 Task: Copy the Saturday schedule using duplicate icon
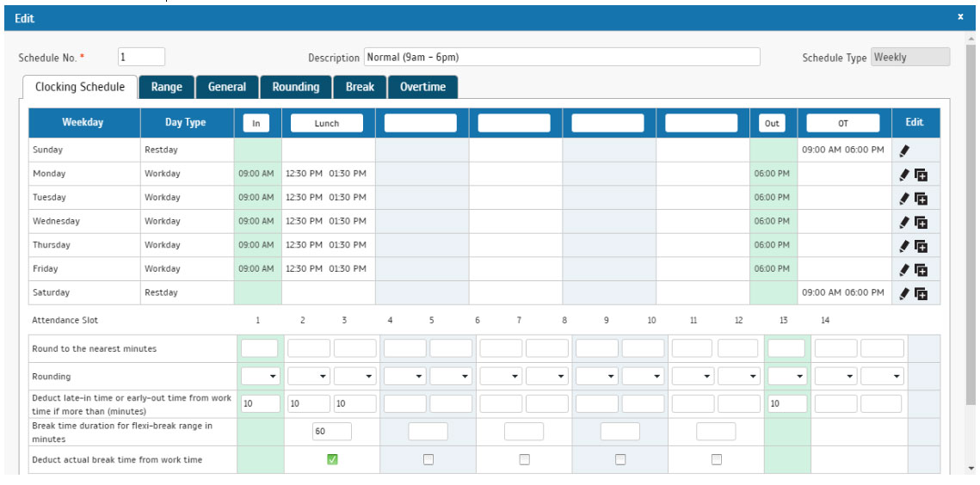point(921,294)
